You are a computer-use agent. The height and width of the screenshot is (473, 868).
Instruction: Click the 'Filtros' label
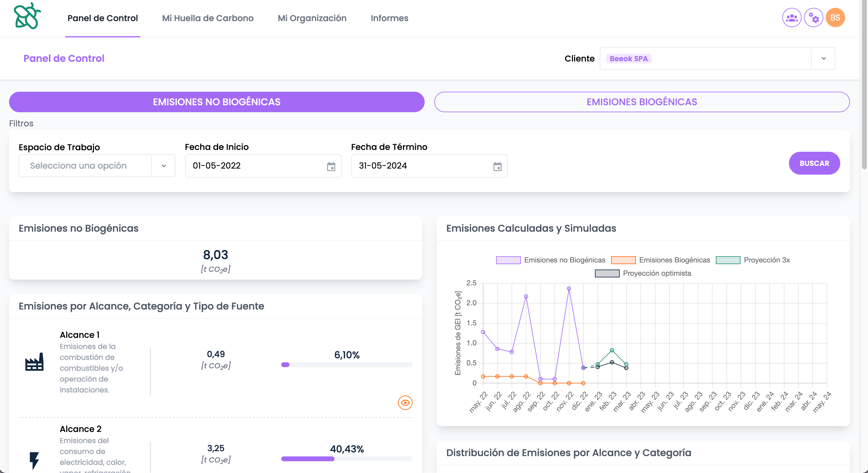point(21,123)
